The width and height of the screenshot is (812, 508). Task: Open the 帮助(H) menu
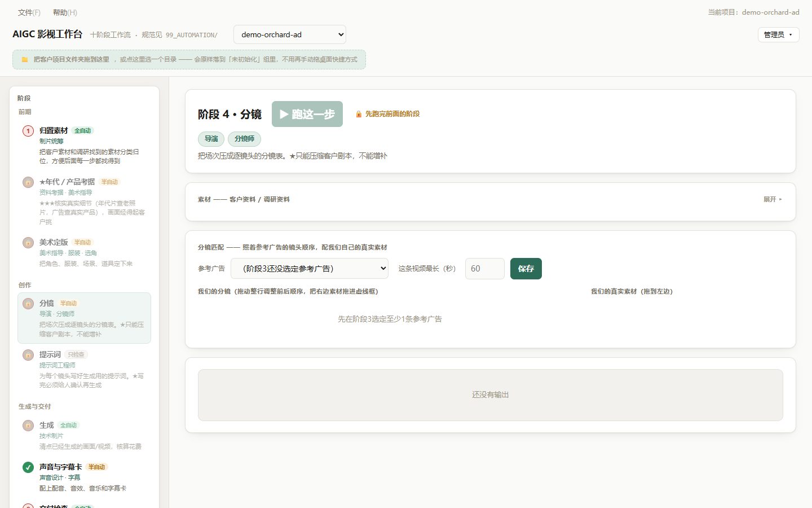65,12
